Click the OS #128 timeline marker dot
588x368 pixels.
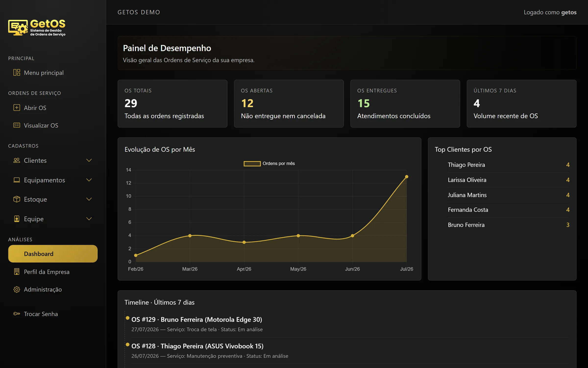tap(128, 344)
